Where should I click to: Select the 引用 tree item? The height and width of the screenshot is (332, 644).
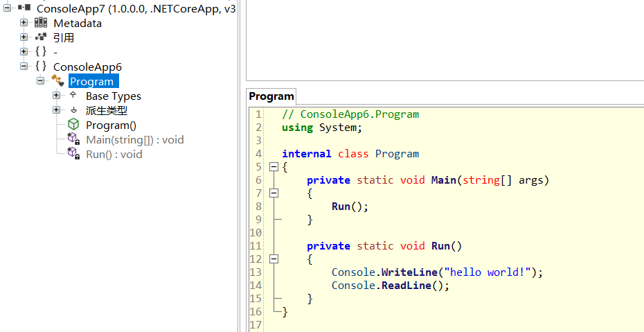[64, 38]
